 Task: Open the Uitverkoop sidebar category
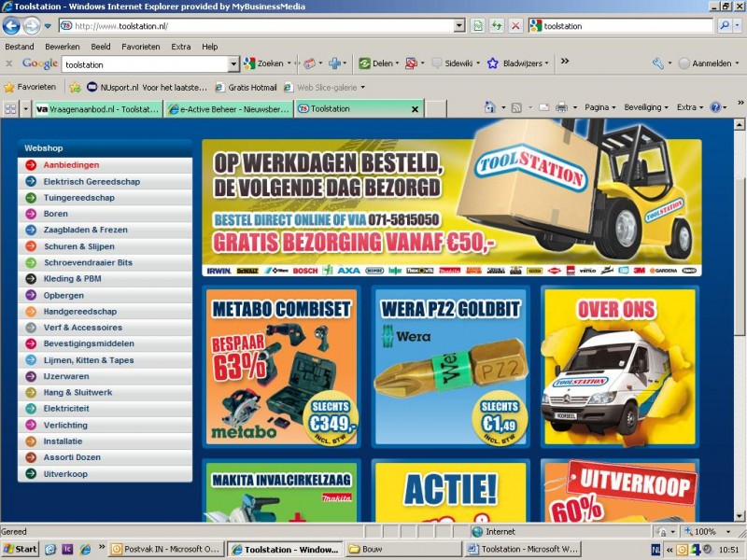tap(105, 474)
